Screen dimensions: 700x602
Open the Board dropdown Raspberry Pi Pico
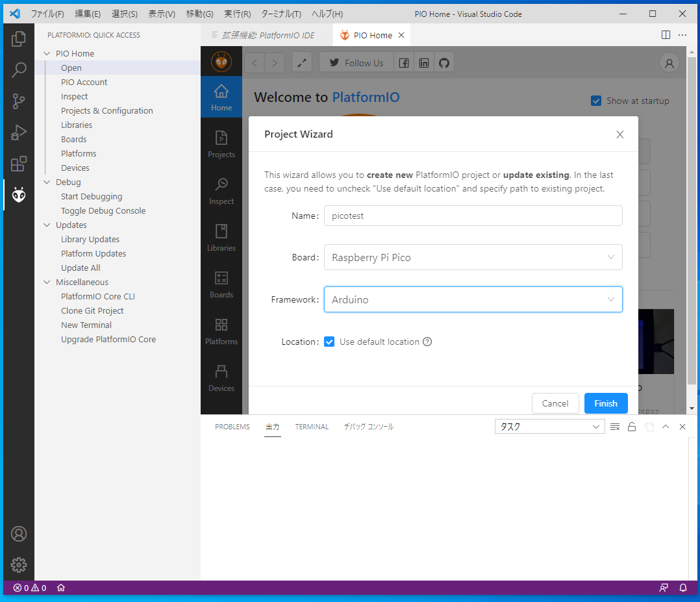point(473,257)
